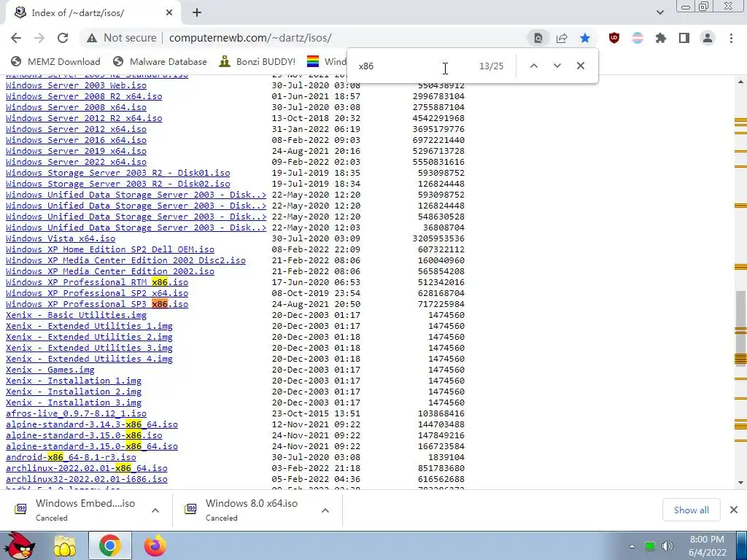Open Windows XP Professional SP3 x86.iso
Screen dimensions: 747x560
[97, 304]
